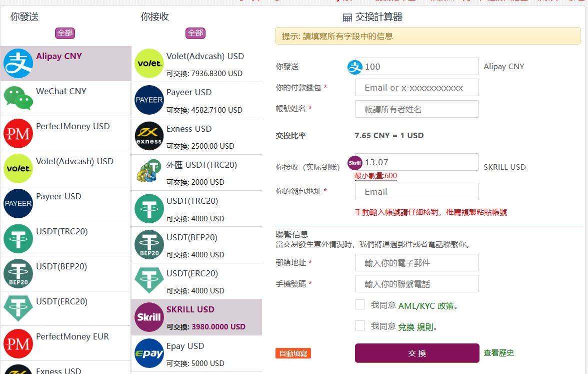
Task: Choose the Exness USD icon in receive list
Action: [149, 136]
